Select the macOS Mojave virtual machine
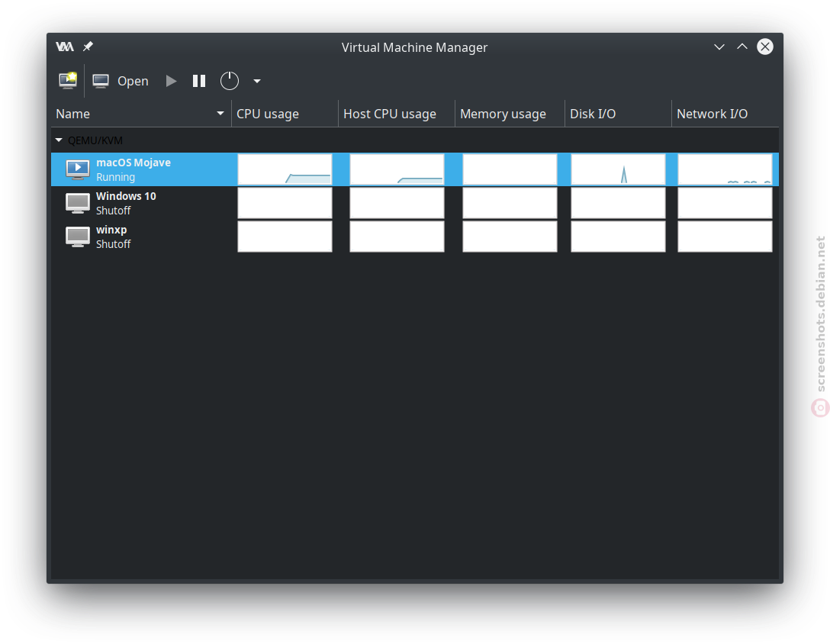 click(415, 169)
